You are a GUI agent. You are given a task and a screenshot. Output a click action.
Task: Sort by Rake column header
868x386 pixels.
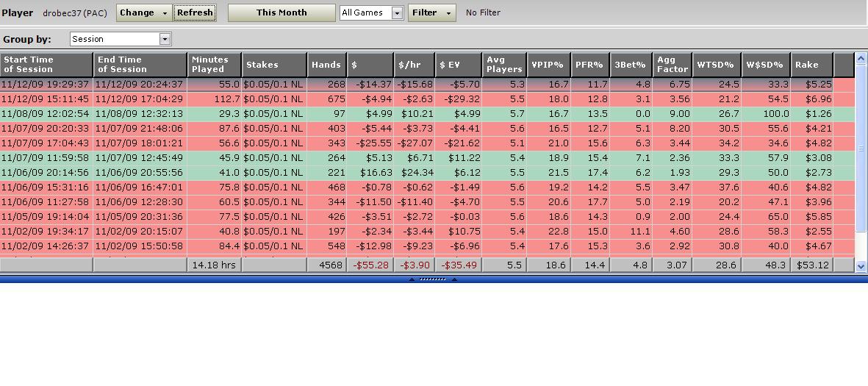(812, 65)
